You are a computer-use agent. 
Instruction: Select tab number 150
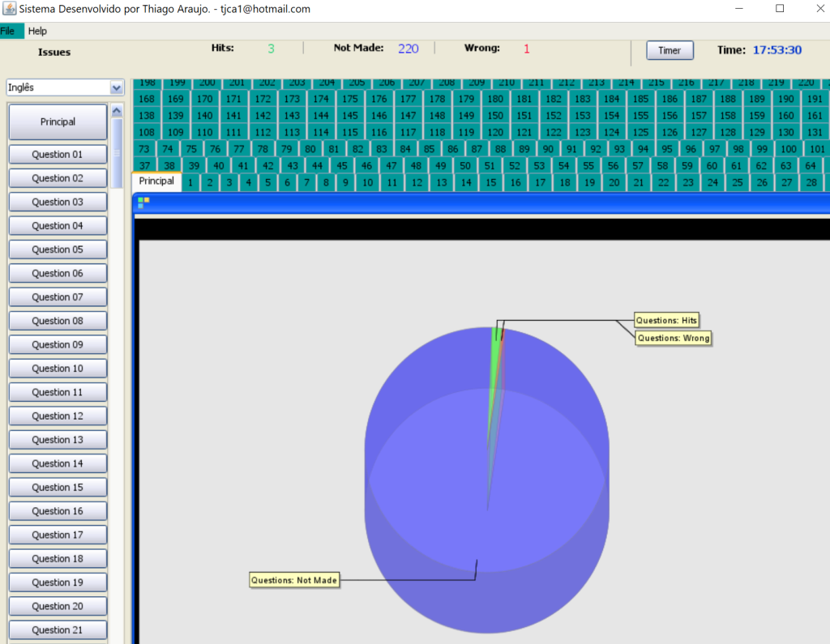(x=495, y=115)
